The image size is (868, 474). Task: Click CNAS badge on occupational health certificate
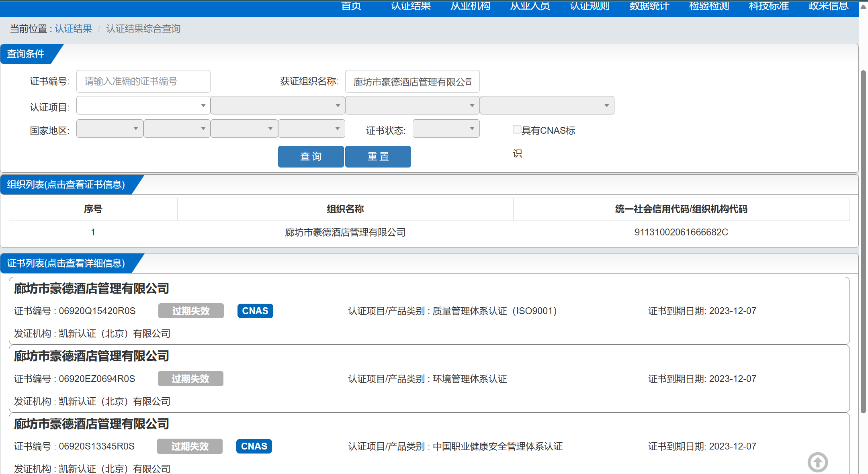254,446
